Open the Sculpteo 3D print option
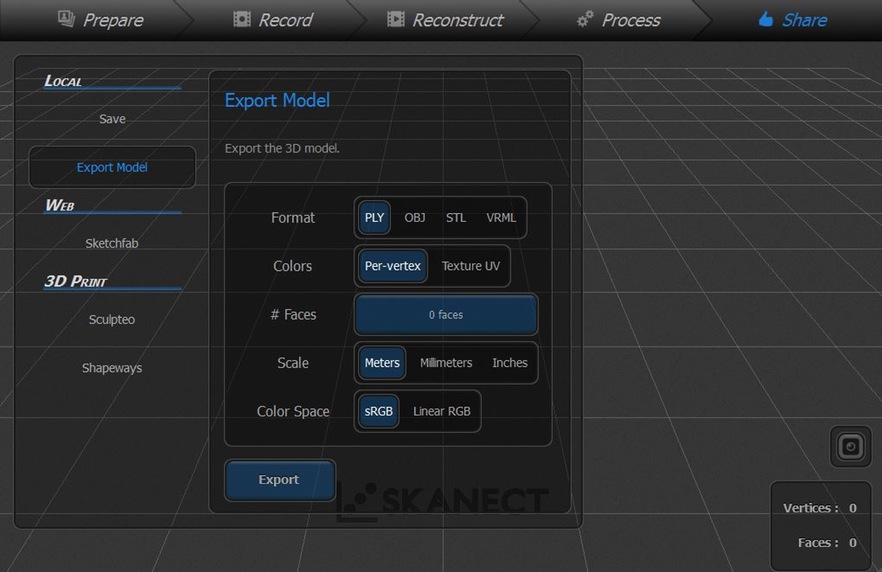 112,319
